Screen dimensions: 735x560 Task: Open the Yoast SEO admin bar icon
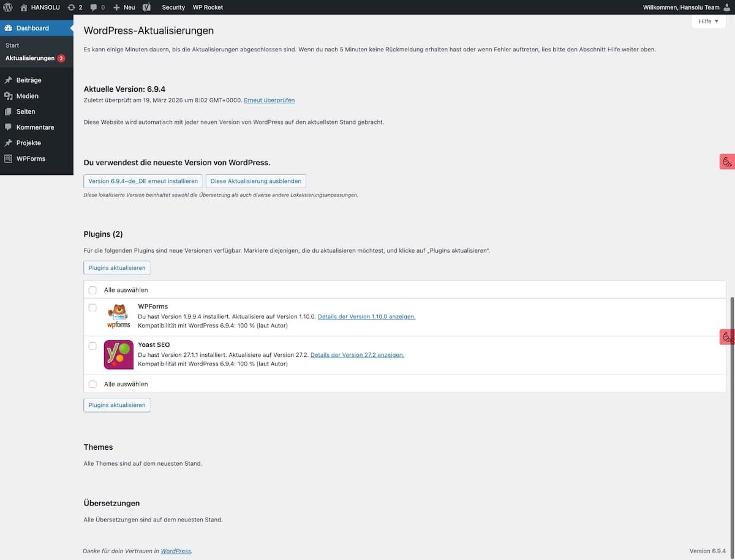pyautogui.click(x=146, y=7)
